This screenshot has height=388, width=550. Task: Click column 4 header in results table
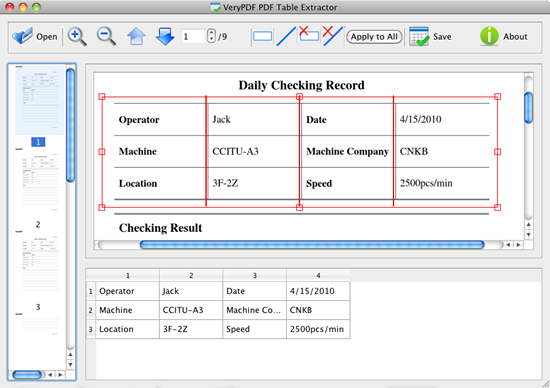pos(318,275)
